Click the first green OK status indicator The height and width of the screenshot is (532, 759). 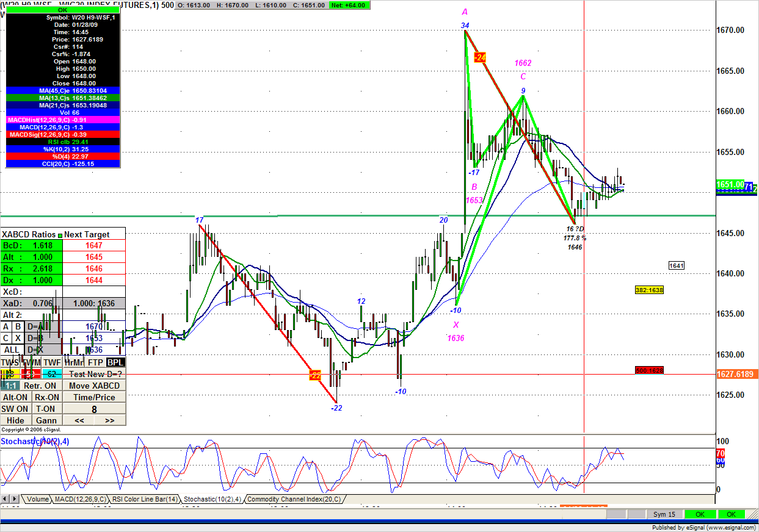click(700, 514)
